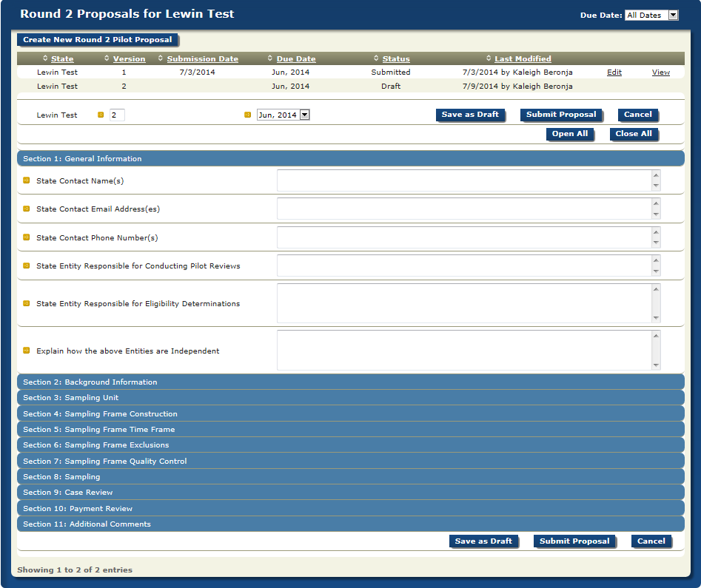
Task: Collapse Section 1: General Information
Action: pyautogui.click(x=351, y=158)
